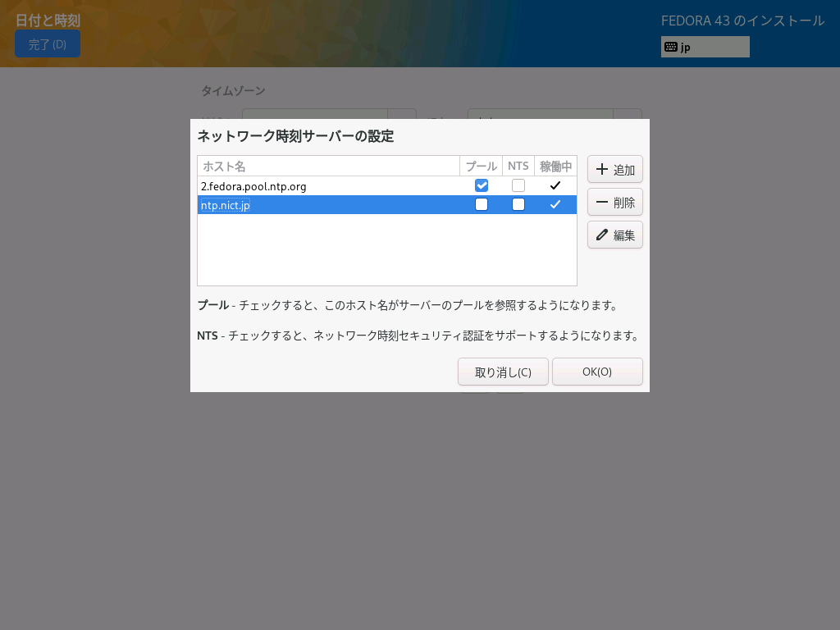The height and width of the screenshot is (630, 840).
Task: Click the pencil icon on 編集 button
Action: click(x=602, y=235)
